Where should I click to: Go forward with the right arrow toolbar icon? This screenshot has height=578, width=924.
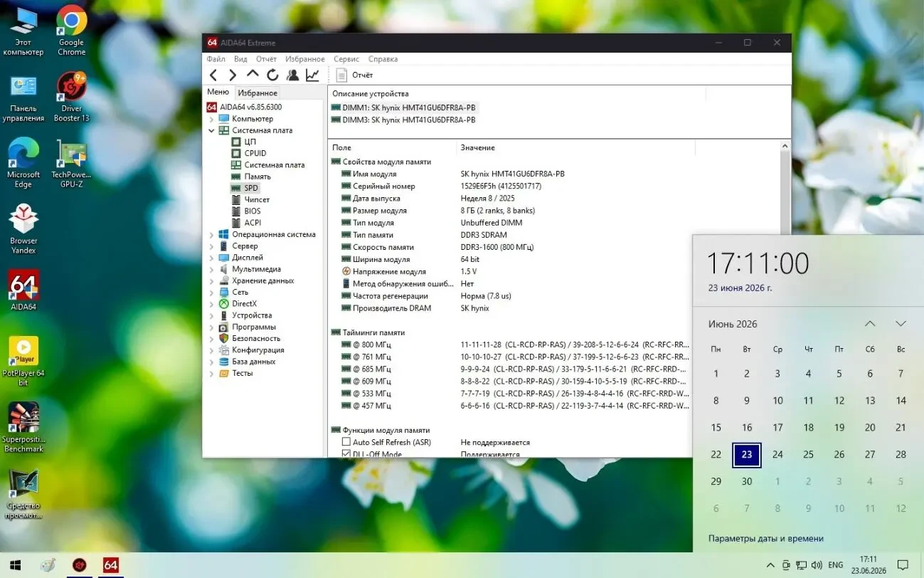(x=233, y=75)
